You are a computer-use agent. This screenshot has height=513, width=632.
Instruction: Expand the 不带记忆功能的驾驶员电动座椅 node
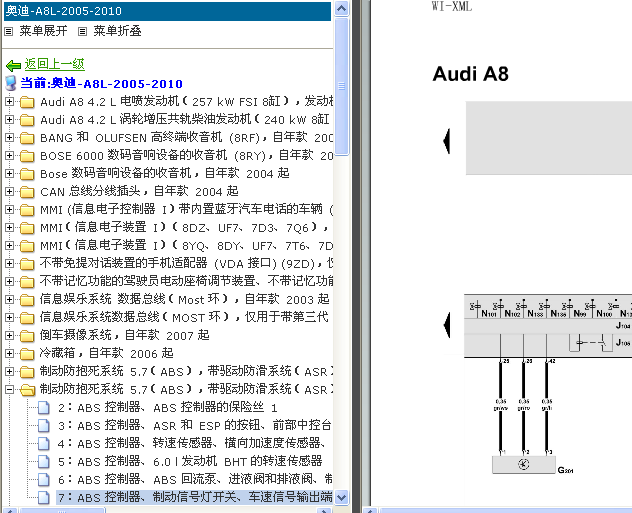tap(9, 281)
